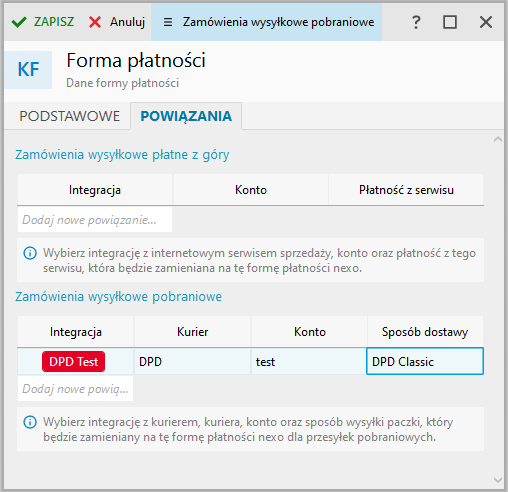The height and width of the screenshot is (492, 508).
Task: Switch to the PODSTAWOWE tab
Action: (x=70, y=116)
